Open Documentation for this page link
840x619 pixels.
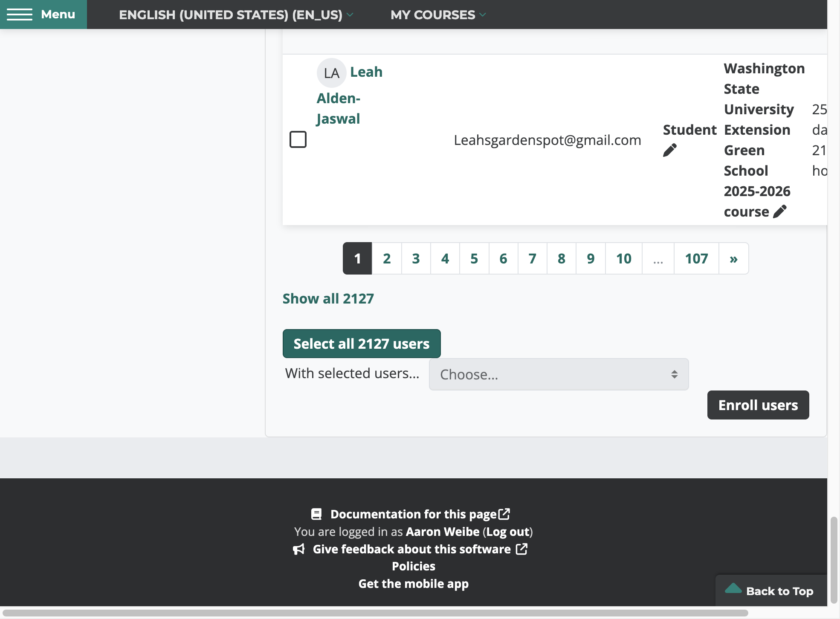[414, 514]
